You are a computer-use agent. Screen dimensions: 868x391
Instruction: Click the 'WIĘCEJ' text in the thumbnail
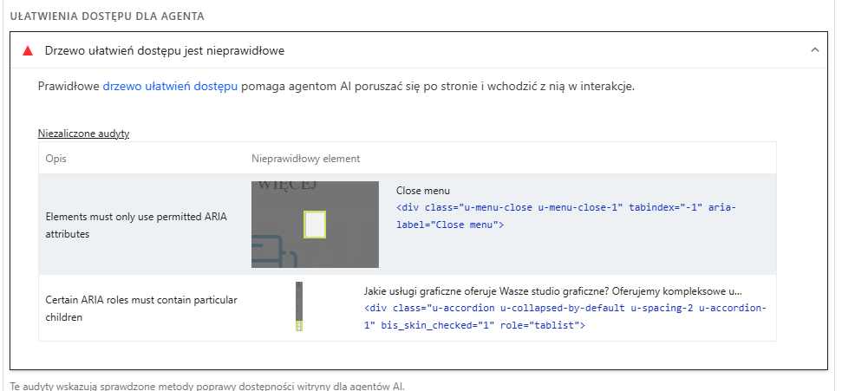pos(287,186)
